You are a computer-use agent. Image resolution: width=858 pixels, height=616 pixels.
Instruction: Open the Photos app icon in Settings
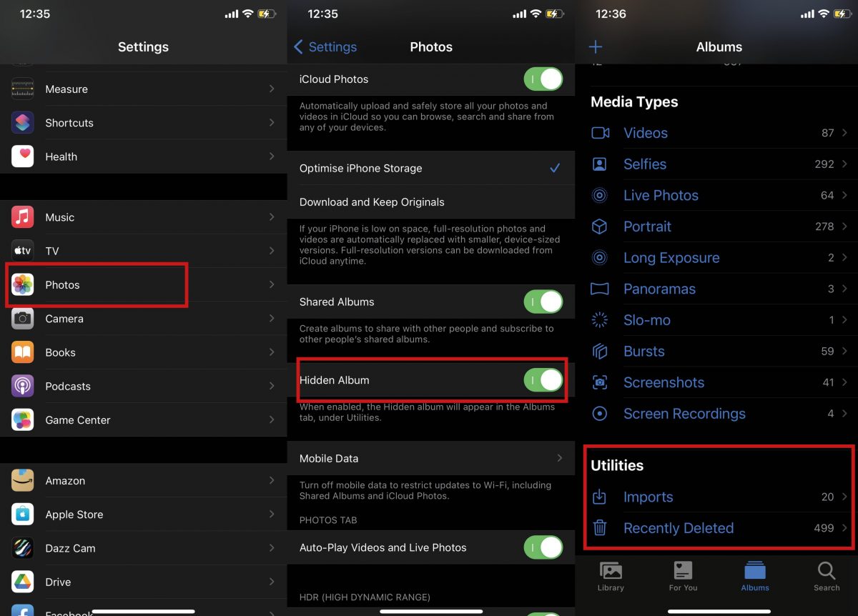coord(23,284)
